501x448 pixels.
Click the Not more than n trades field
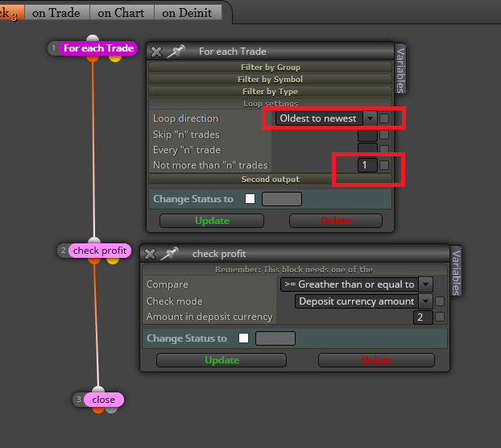367,165
